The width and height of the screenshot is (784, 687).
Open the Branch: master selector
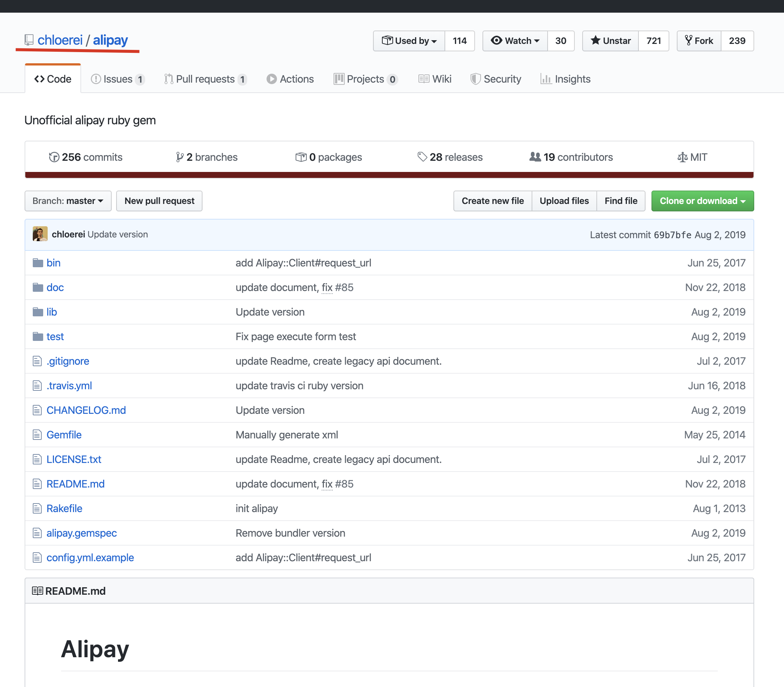pyautogui.click(x=68, y=201)
